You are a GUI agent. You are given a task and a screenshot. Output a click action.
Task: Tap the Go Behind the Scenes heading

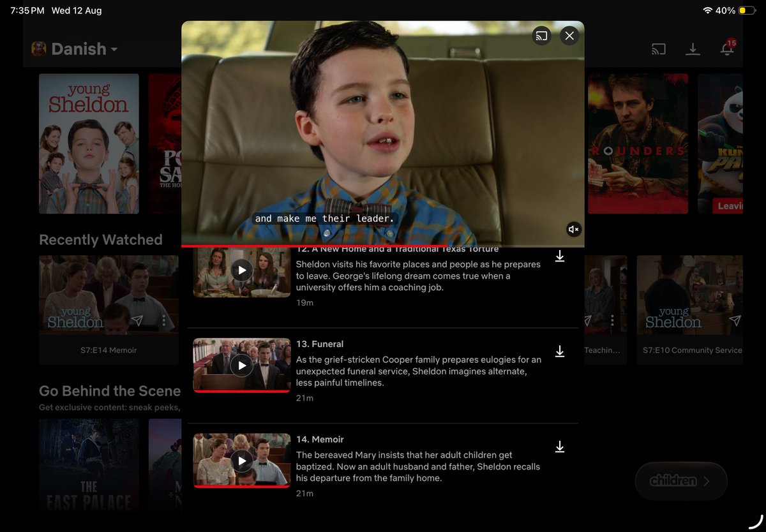tap(110, 391)
